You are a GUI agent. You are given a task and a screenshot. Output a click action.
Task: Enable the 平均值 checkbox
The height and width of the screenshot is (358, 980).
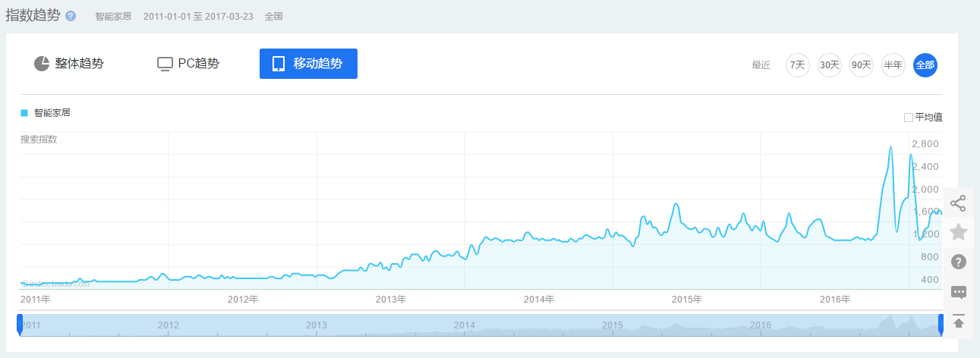pos(908,118)
